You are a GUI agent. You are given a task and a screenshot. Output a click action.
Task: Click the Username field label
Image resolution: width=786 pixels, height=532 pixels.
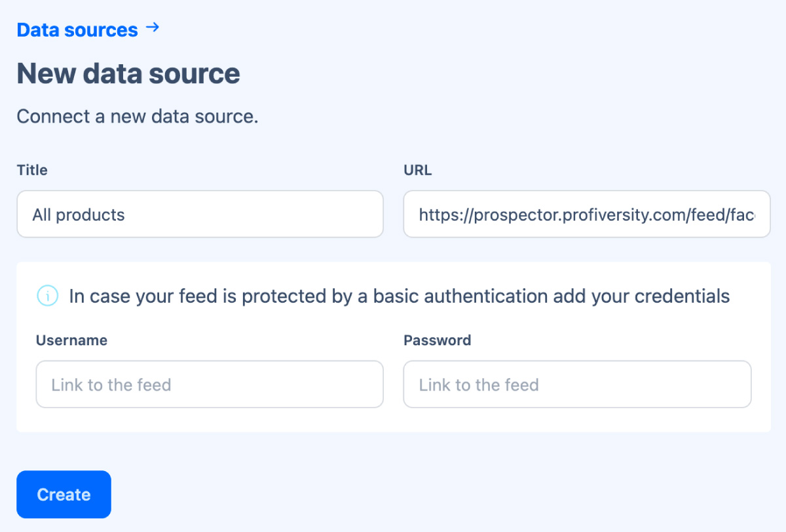[71, 341]
